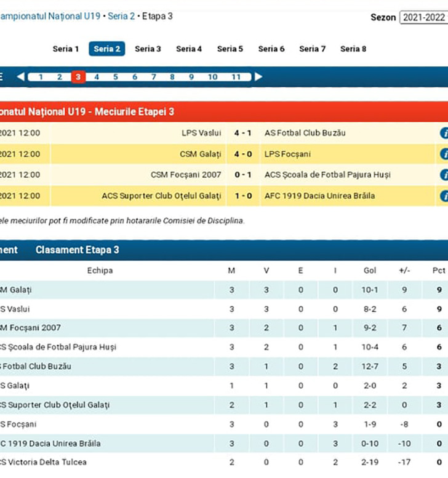448x478 pixels.
Task: Click the 4 - 0 score
Action: 242,154
